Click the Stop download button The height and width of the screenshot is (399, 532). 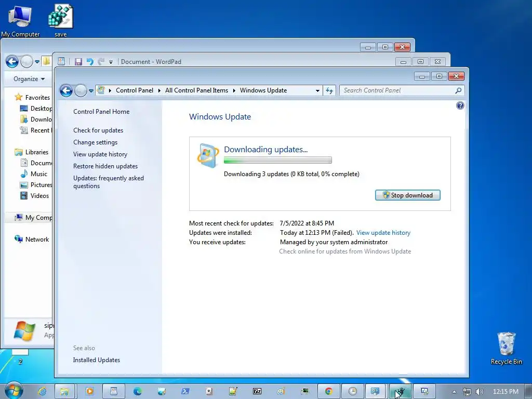pyautogui.click(x=407, y=195)
